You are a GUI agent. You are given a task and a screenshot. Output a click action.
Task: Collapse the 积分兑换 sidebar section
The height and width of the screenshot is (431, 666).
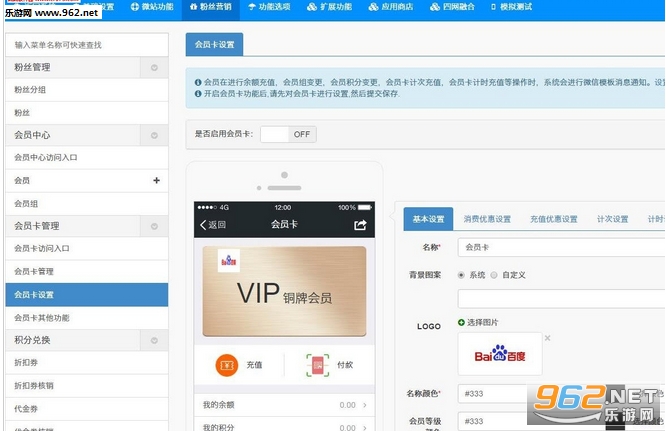click(x=154, y=341)
